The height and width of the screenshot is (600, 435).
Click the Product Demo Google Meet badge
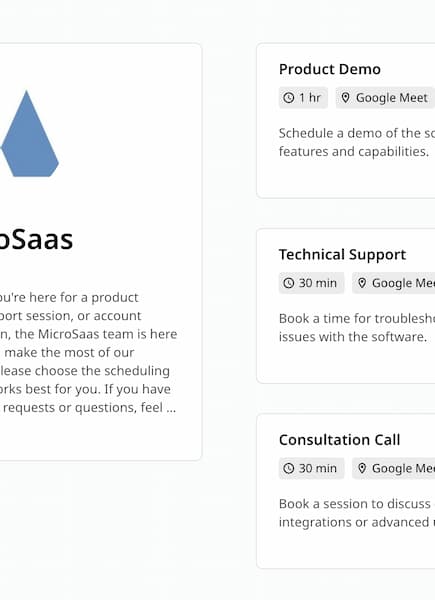[385, 98]
